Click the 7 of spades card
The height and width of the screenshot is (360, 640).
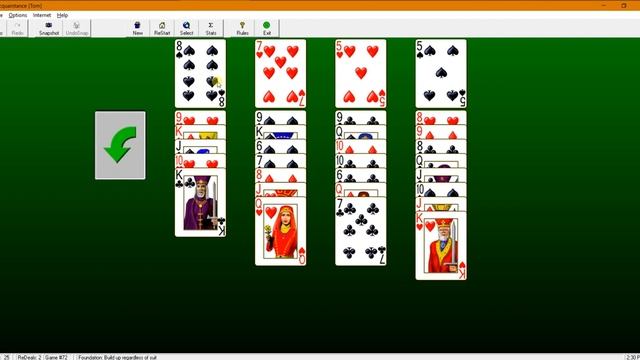click(x=280, y=161)
